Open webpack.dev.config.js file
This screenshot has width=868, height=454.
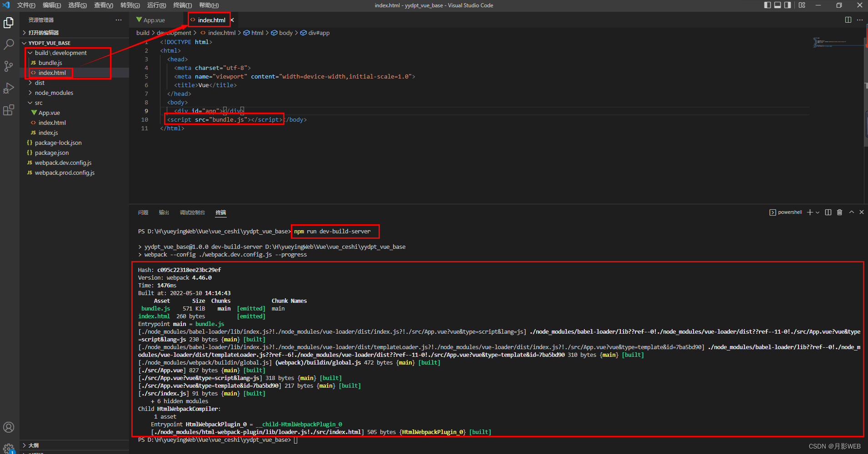click(75, 163)
